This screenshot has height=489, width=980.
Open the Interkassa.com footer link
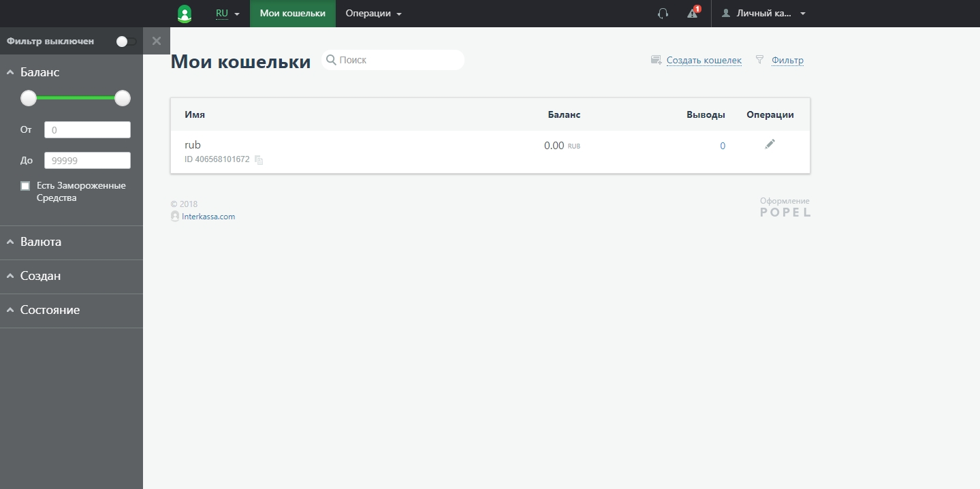208,217
